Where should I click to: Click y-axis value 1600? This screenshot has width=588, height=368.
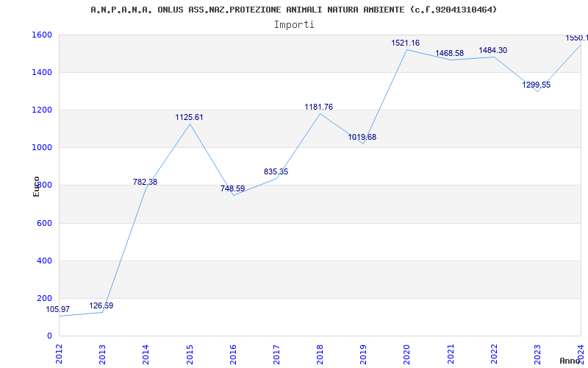coord(42,35)
